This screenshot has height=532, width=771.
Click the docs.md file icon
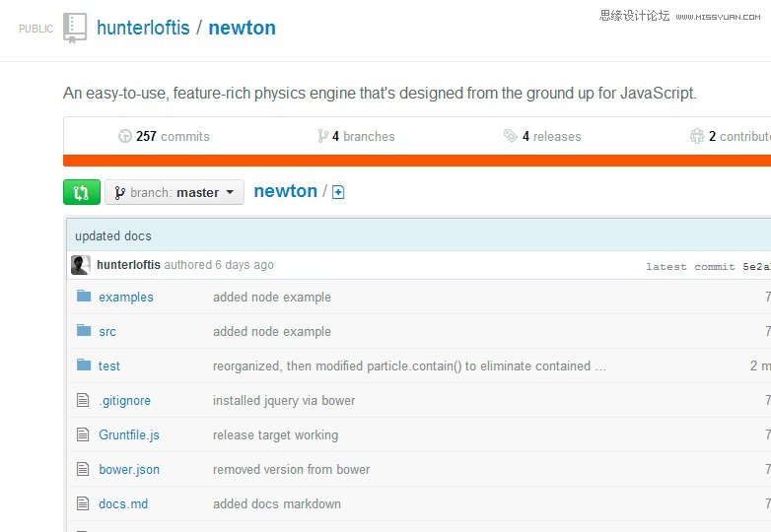click(x=83, y=503)
